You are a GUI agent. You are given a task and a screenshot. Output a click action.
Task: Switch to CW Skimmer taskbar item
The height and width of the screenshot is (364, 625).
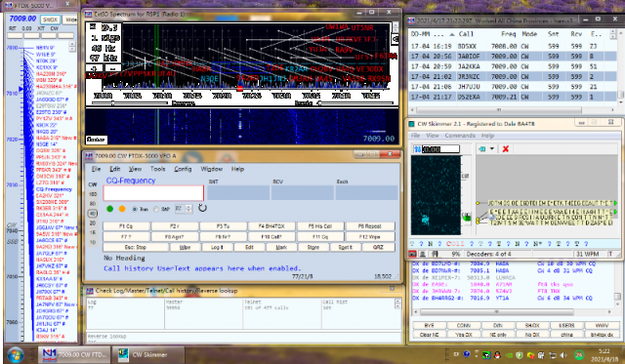(148, 354)
